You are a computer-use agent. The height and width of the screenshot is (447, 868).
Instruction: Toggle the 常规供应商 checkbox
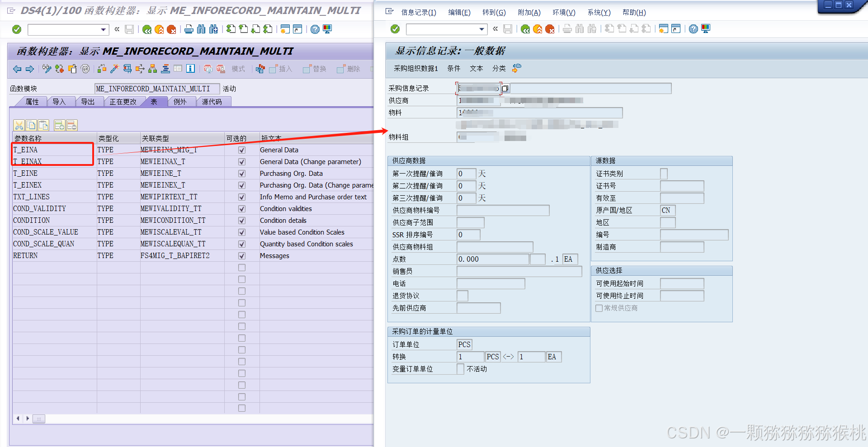pos(599,308)
